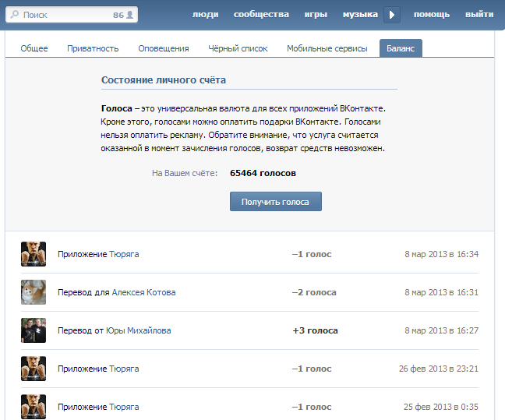This screenshot has width=505, height=420.
Task: Click the date 8 мар 2013 в 16:34
Action: tap(442, 254)
